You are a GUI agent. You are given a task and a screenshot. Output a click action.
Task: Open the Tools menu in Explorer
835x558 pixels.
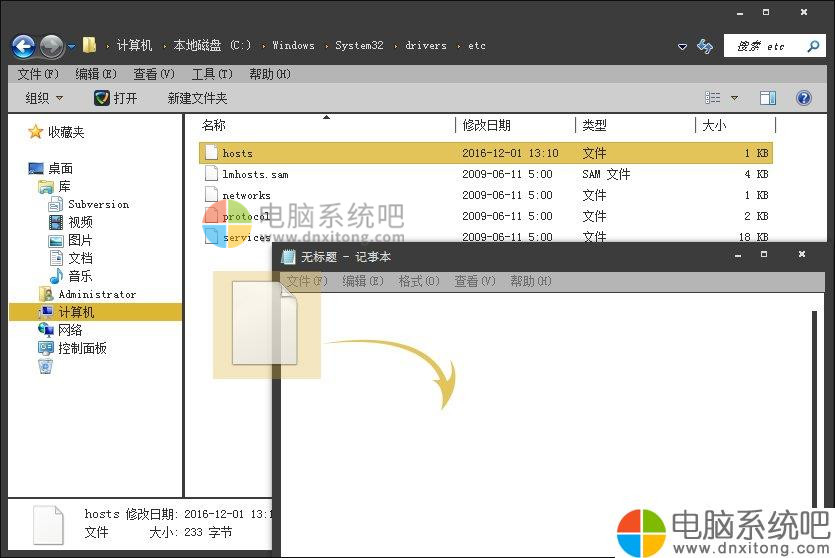211,74
